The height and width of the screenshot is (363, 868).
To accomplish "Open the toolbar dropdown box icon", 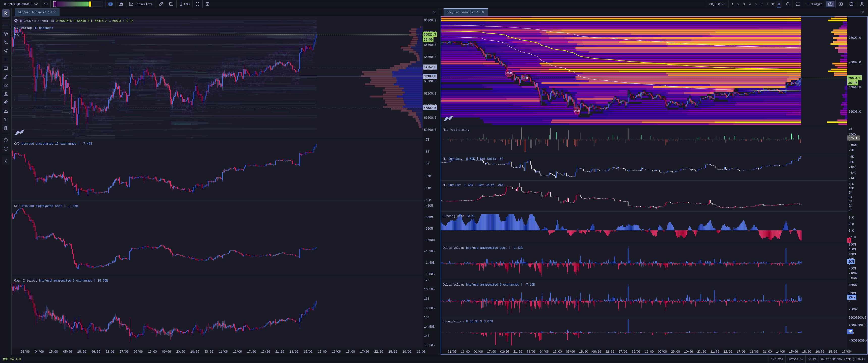I will (x=208, y=4).
